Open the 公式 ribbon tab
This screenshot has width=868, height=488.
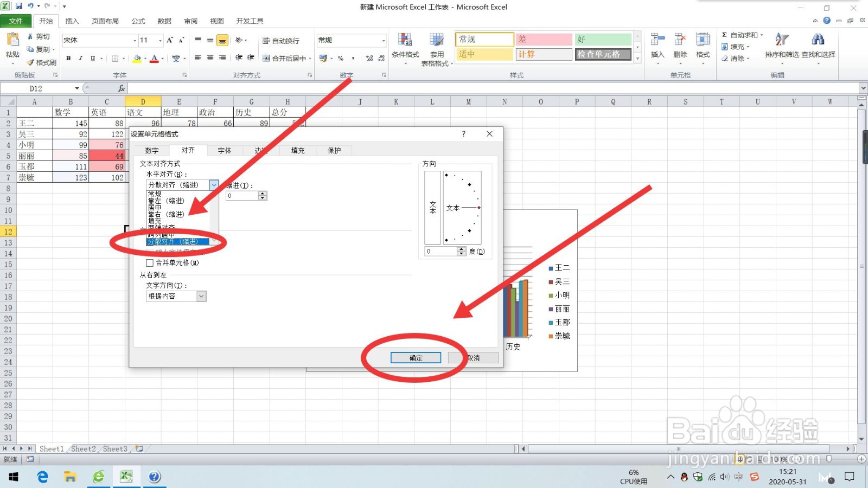(x=138, y=21)
